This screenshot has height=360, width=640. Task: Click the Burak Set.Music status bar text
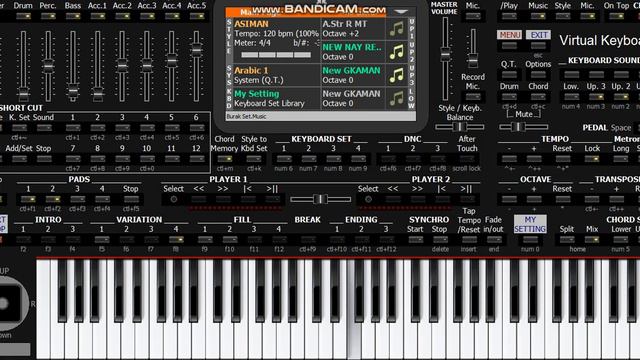[247, 117]
